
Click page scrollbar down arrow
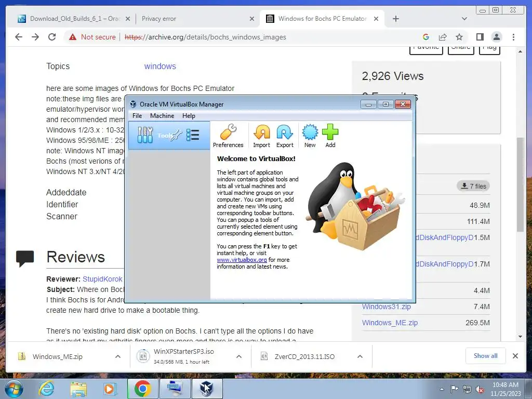pyautogui.click(x=520, y=337)
